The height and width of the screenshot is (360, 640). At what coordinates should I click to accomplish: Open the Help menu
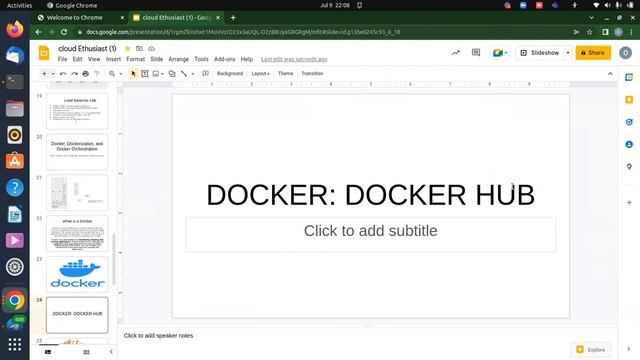click(x=247, y=59)
